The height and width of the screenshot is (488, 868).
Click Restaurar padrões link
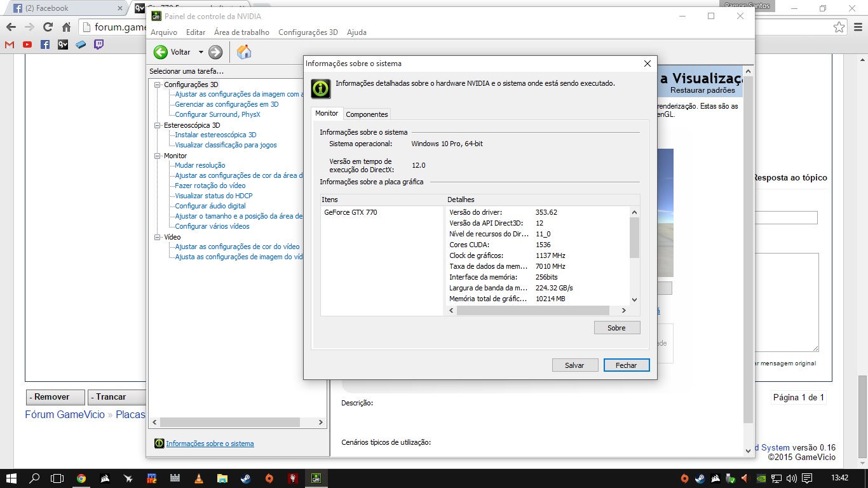click(x=702, y=90)
